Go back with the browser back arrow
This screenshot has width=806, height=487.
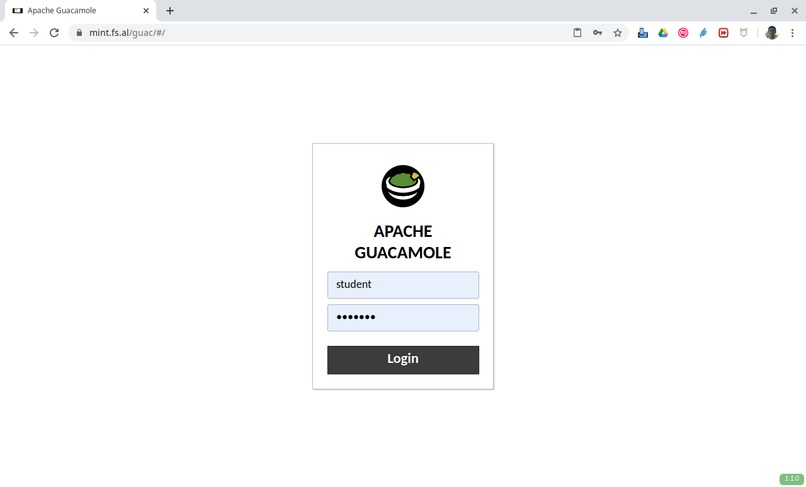[14, 33]
